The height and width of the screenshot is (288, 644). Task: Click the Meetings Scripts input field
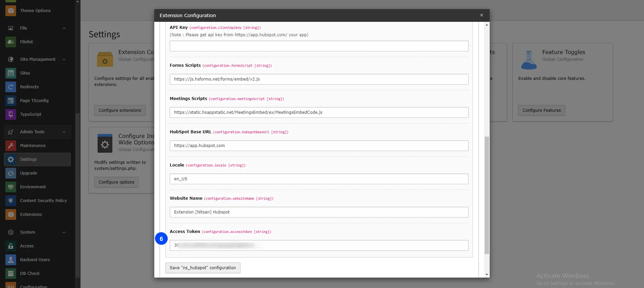(x=319, y=112)
